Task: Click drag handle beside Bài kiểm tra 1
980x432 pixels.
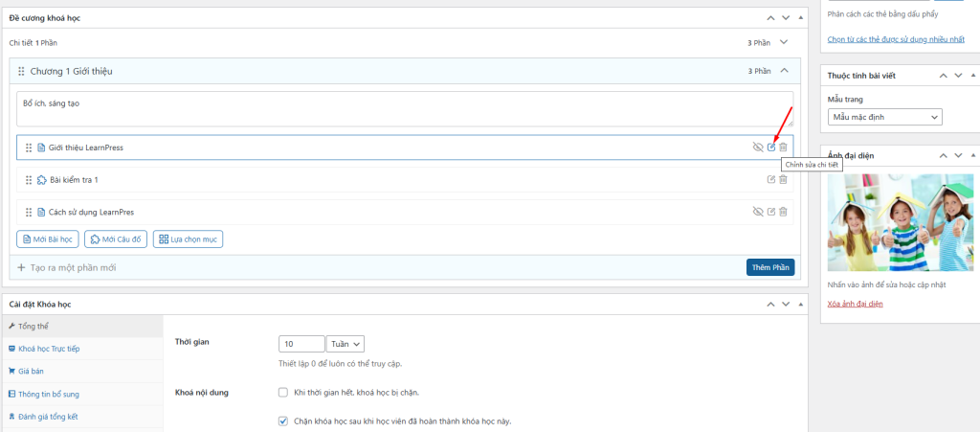Action: (x=29, y=179)
